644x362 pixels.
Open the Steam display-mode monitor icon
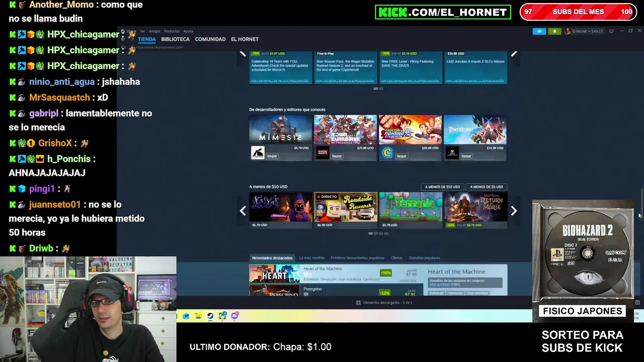(x=611, y=31)
